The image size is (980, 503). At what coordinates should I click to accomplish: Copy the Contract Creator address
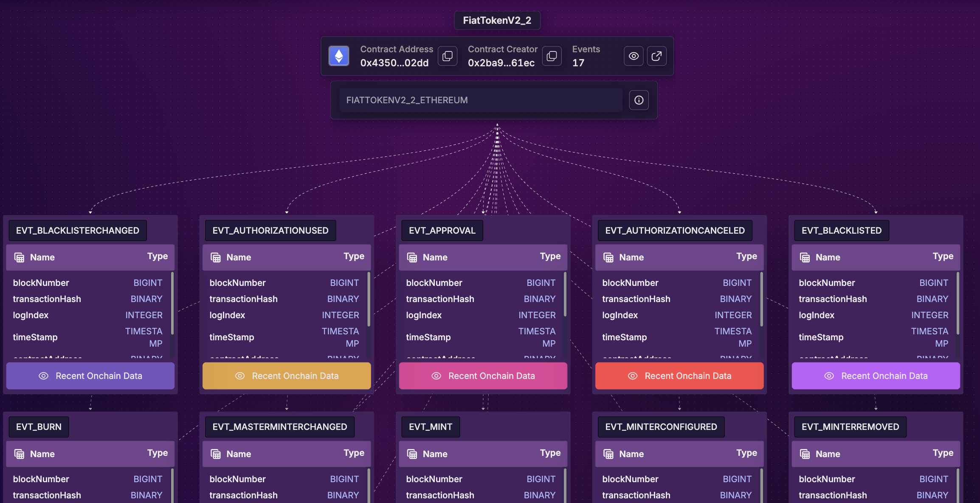point(552,56)
